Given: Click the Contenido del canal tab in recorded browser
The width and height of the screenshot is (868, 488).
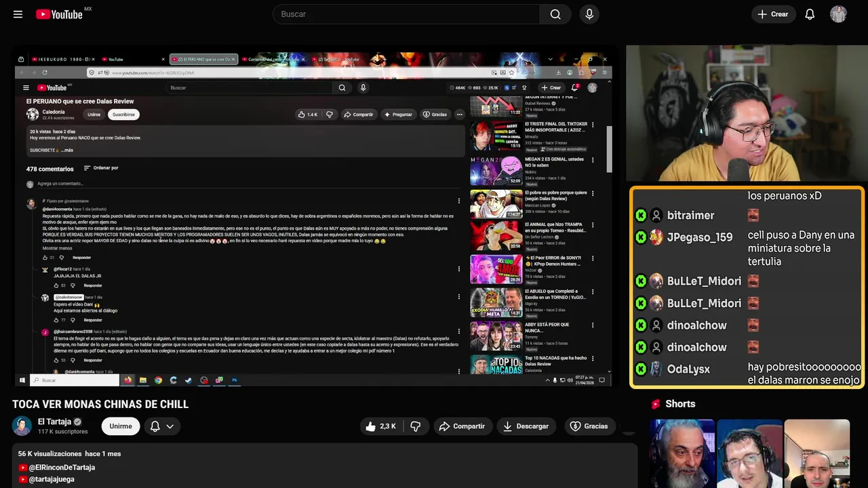Looking at the screenshot, I should pos(273,59).
